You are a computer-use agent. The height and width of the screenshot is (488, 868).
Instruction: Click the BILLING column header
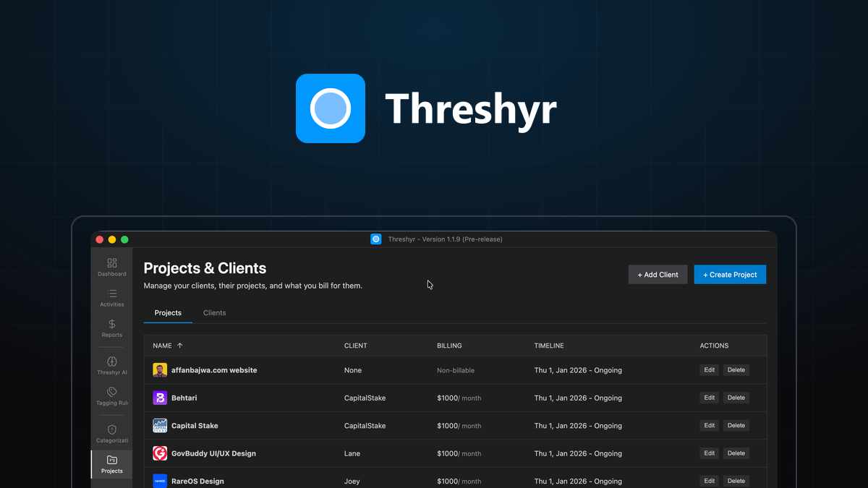point(449,346)
